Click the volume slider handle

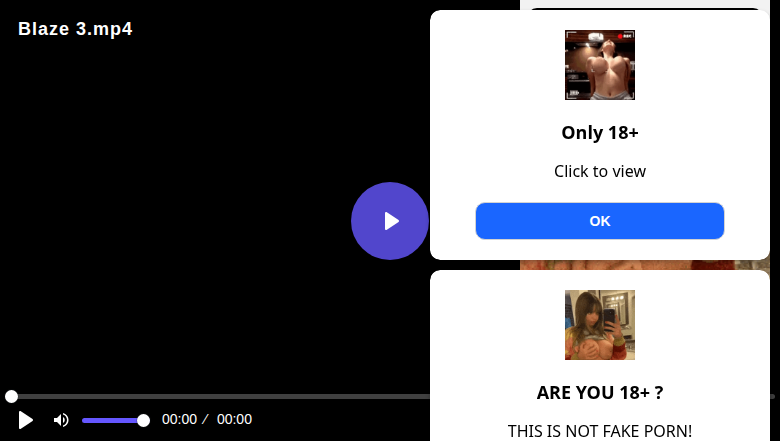click(x=143, y=421)
